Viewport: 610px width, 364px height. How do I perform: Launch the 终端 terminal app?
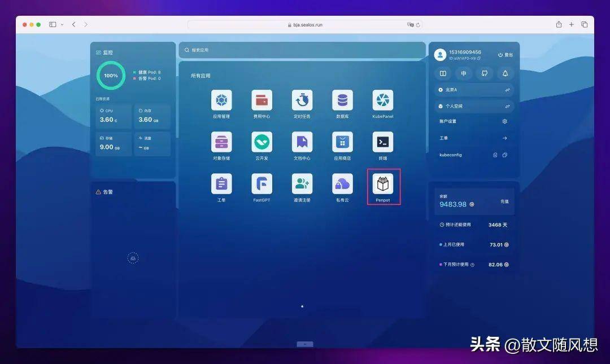[383, 142]
